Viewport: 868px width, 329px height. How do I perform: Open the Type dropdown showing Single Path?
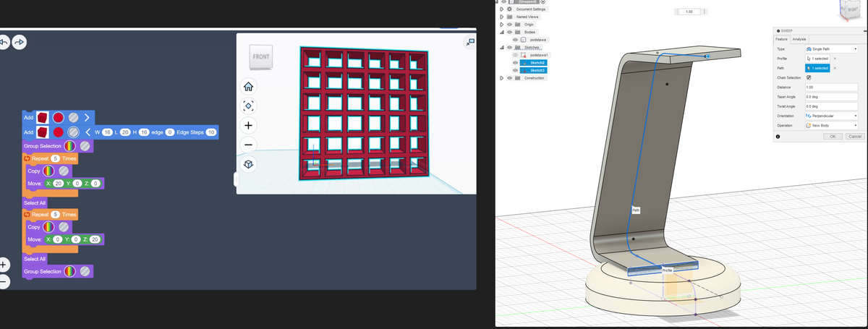(x=831, y=48)
